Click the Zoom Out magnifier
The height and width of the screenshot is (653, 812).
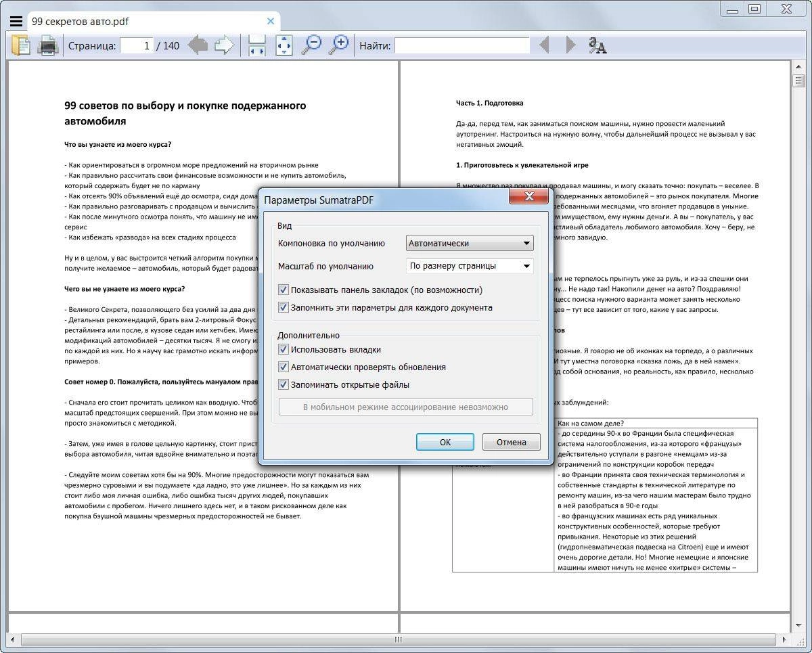tap(311, 45)
